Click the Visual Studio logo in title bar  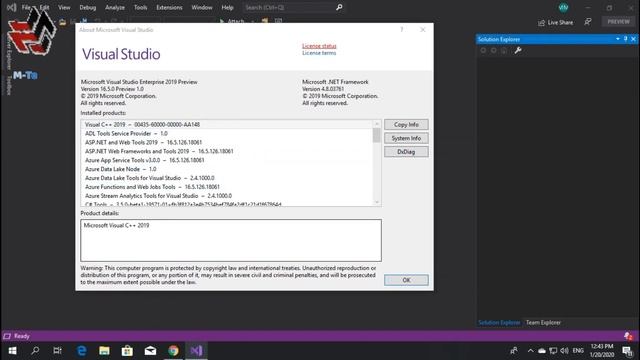(x=11, y=7)
